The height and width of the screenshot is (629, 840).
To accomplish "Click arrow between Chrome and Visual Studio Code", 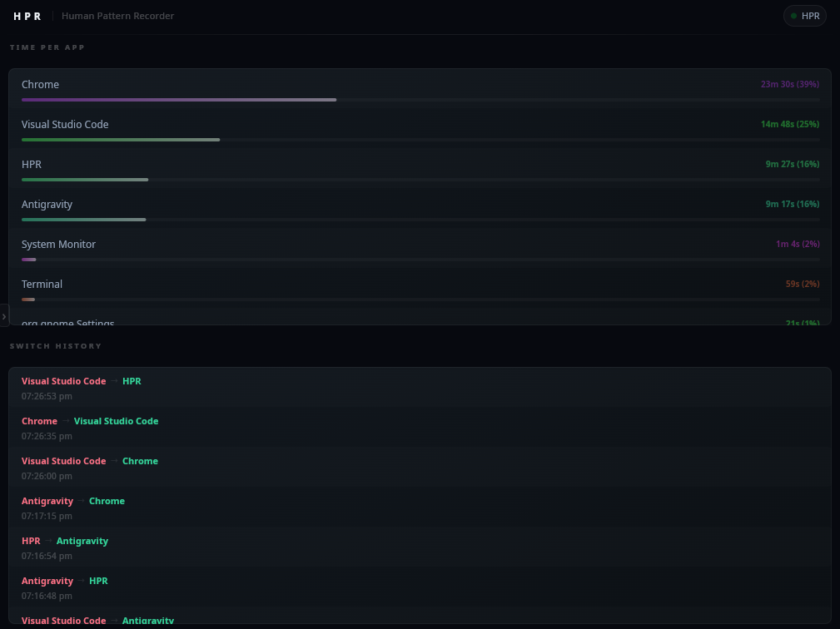I will (66, 421).
